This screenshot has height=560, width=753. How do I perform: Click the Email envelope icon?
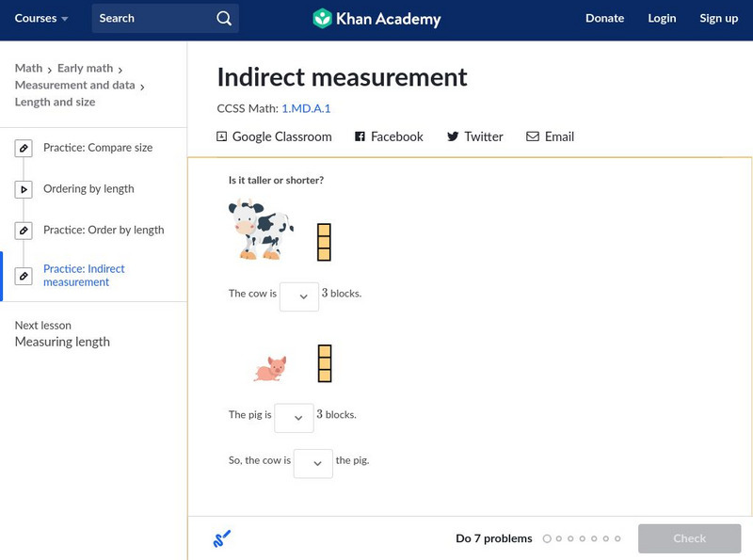pyautogui.click(x=533, y=136)
